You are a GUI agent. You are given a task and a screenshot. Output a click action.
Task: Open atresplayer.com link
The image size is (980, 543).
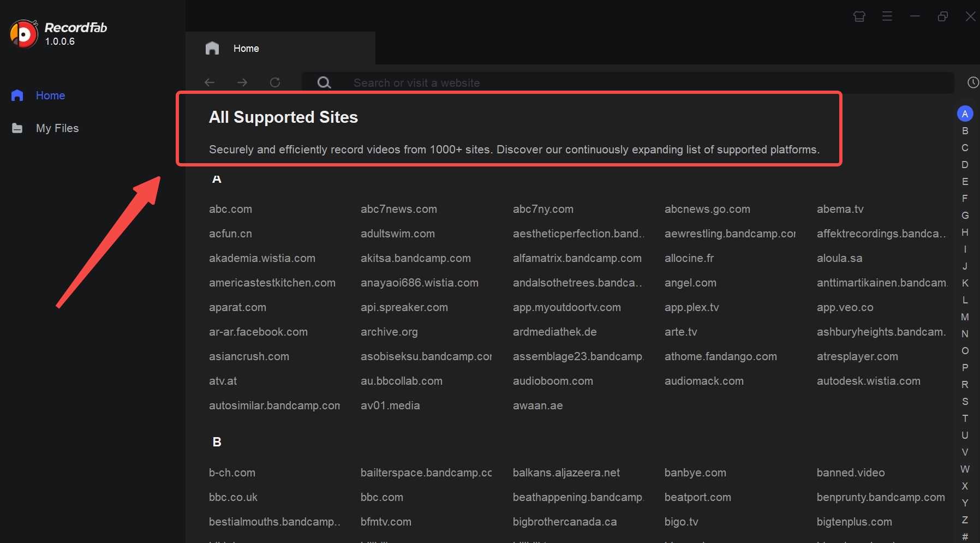tap(857, 356)
